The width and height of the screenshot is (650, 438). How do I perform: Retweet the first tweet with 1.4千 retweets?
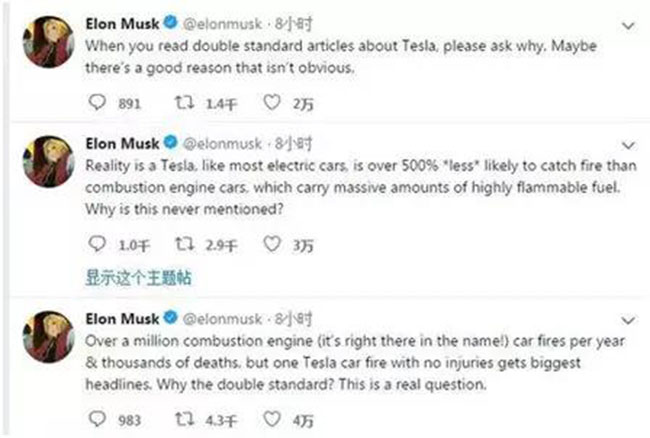184,102
